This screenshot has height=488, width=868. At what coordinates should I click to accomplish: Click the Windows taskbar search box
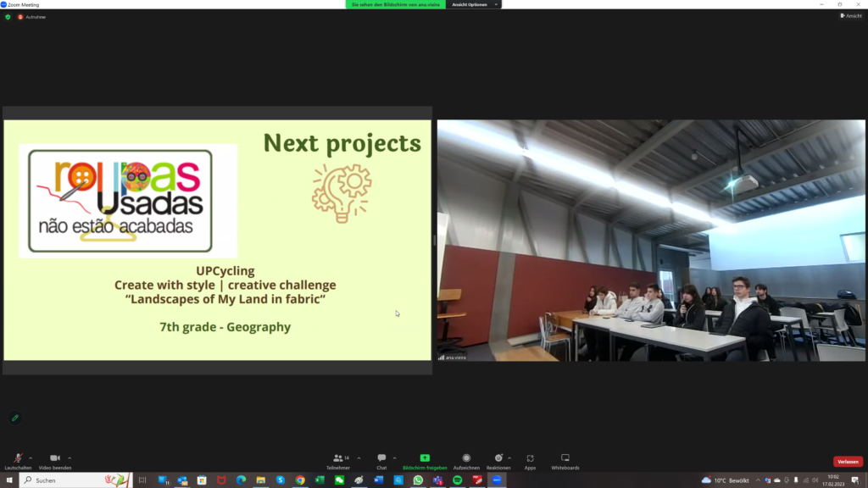tap(76, 480)
